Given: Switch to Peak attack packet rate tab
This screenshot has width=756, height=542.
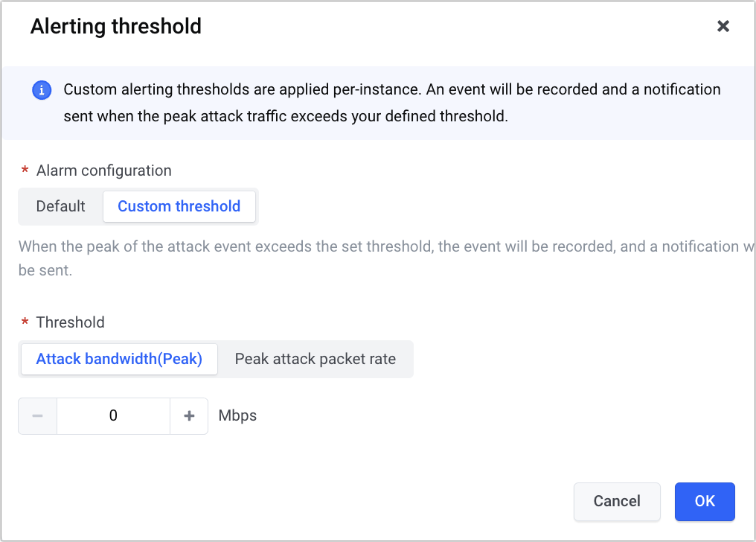Looking at the screenshot, I should pyautogui.click(x=315, y=359).
